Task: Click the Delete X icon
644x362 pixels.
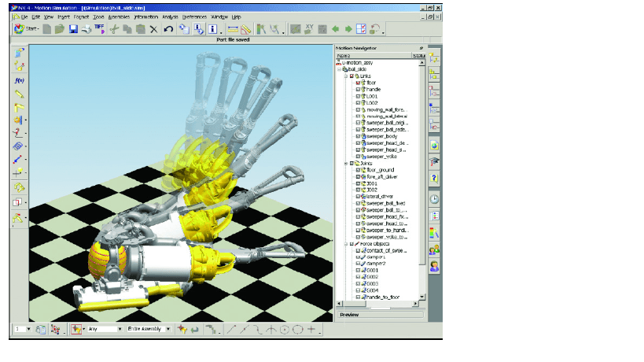Action: (153, 29)
